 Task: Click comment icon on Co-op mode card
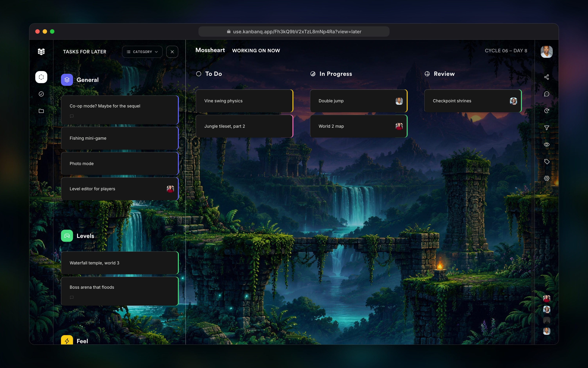72,116
